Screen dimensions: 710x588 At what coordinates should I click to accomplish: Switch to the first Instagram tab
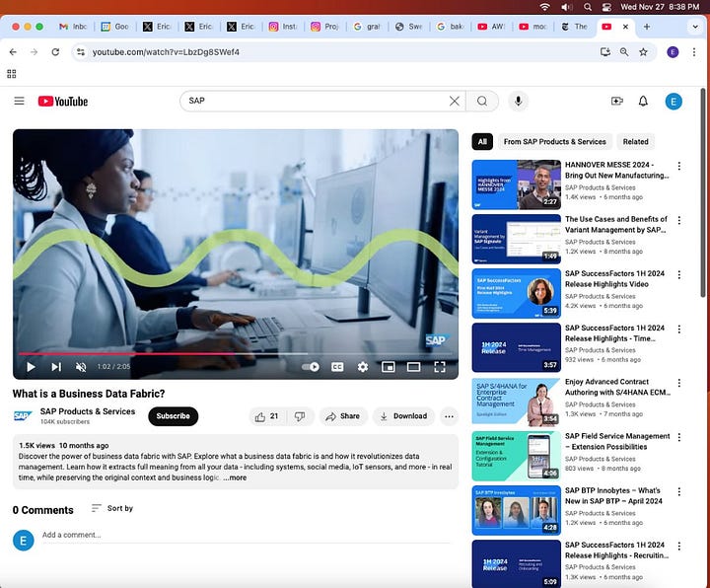click(x=283, y=27)
